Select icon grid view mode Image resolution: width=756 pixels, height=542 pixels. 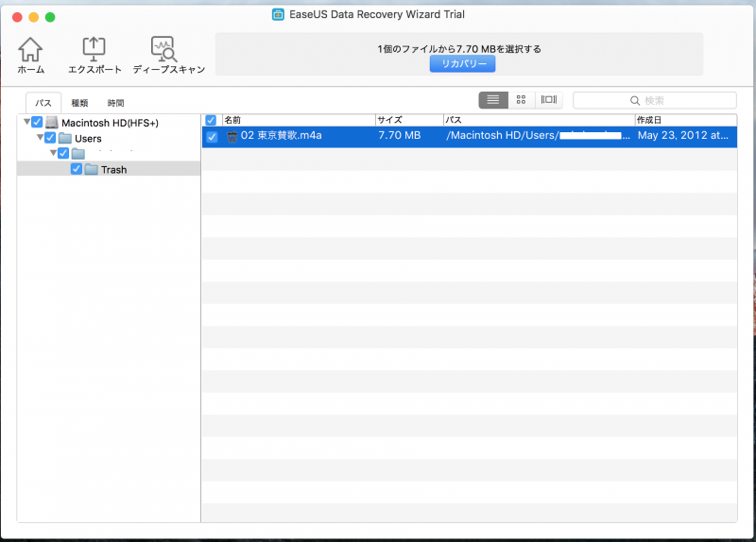click(x=522, y=100)
